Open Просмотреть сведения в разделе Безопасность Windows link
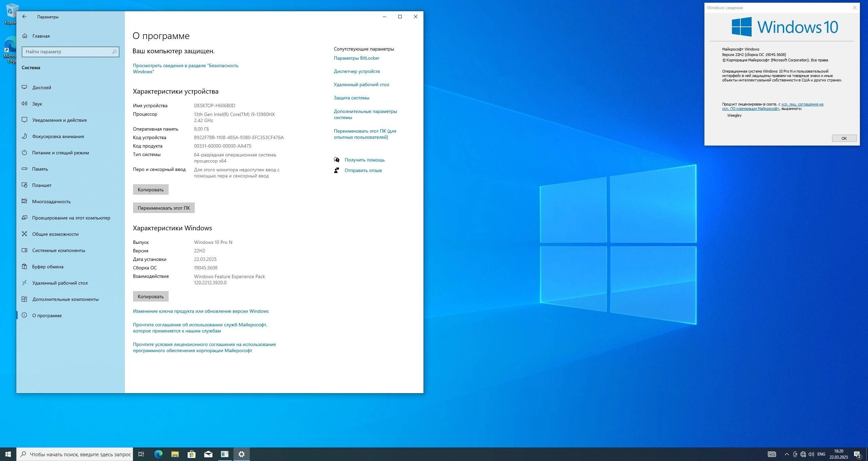868x461 pixels. coord(186,69)
